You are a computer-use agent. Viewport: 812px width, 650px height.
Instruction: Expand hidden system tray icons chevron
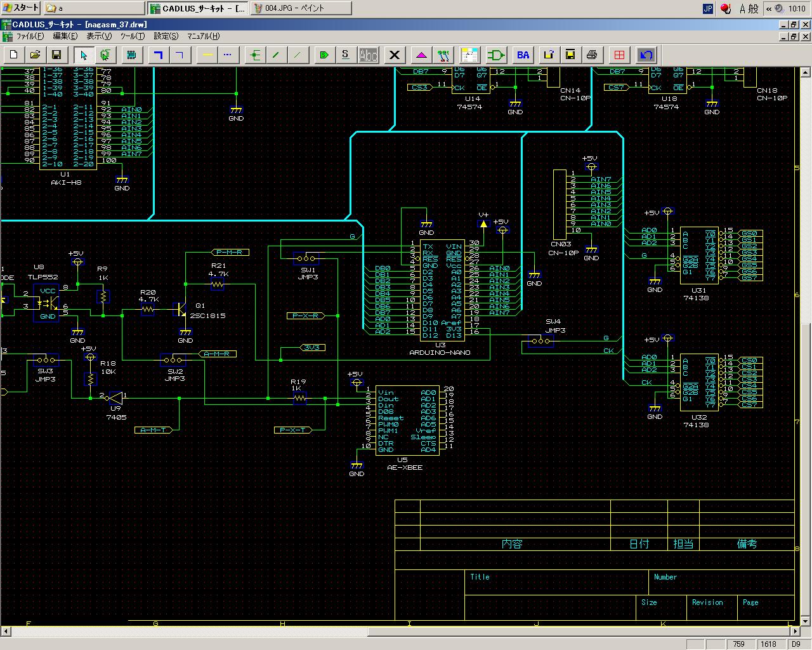[769, 8]
